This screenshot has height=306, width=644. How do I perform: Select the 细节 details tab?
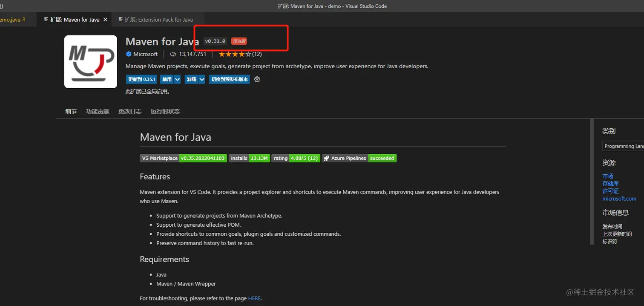tap(71, 111)
